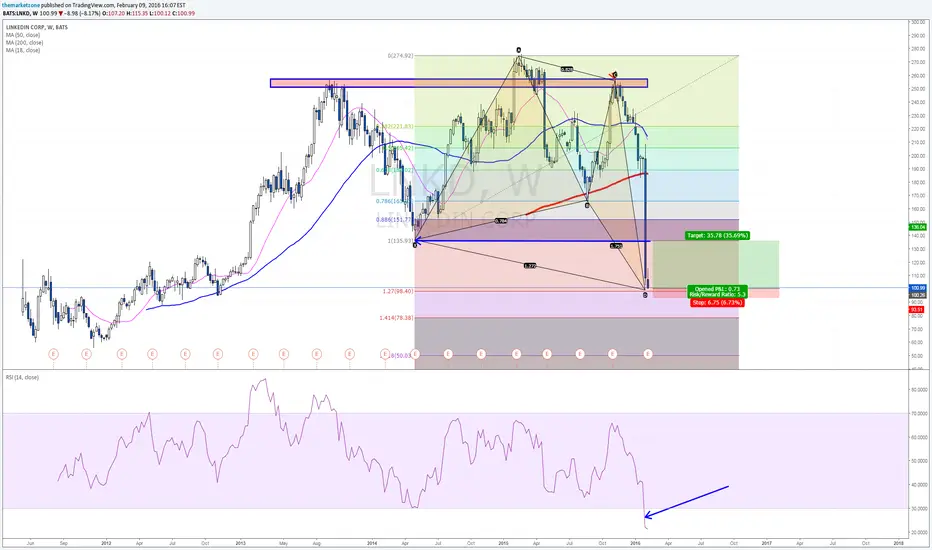This screenshot has width=932, height=550.
Task: Click the 2018 label on time axis
Action: click(x=898, y=543)
